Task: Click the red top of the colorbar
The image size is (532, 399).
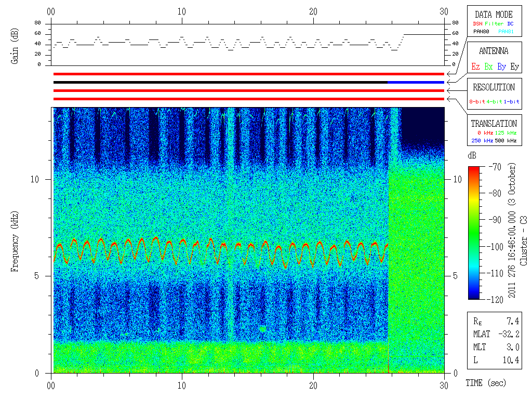Action: [474, 169]
